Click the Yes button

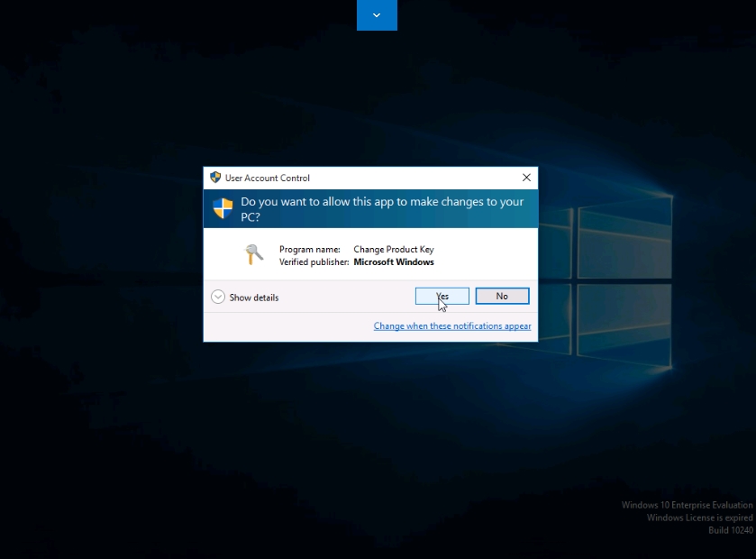click(442, 297)
